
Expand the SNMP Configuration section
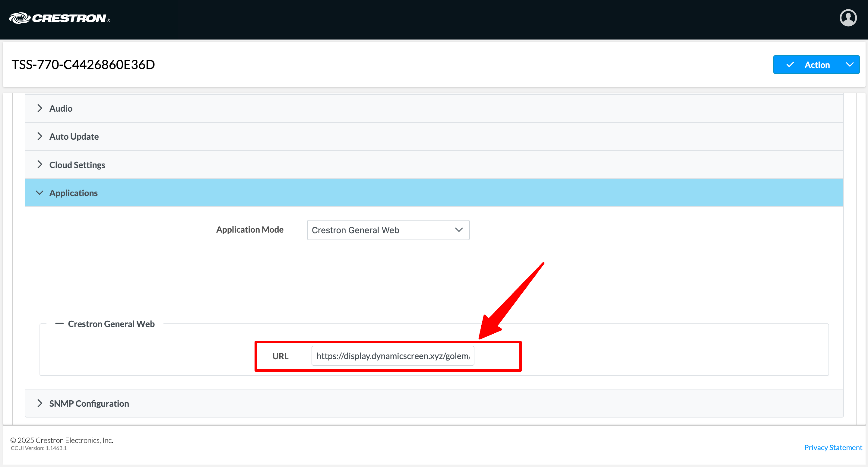click(434, 403)
